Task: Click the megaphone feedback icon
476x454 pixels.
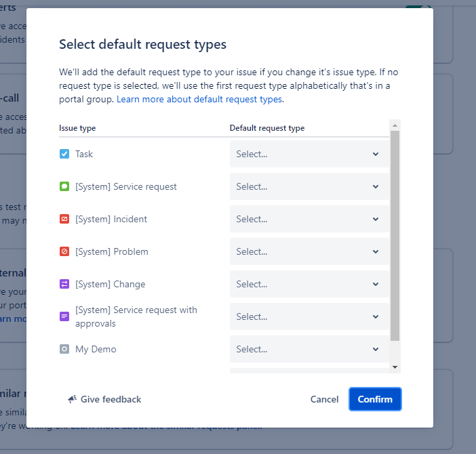Action: click(x=72, y=399)
